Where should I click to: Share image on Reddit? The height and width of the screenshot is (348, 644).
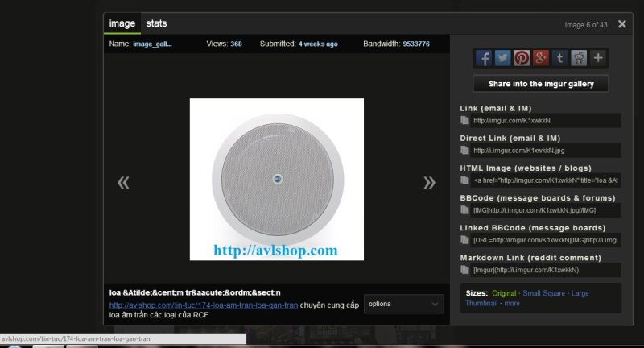coord(579,58)
